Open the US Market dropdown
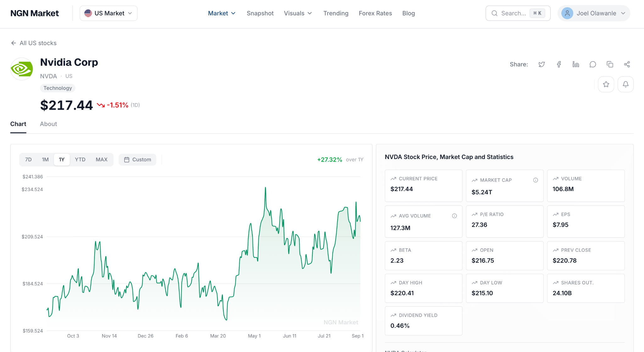644x352 pixels. pyautogui.click(x=108, y=13)
